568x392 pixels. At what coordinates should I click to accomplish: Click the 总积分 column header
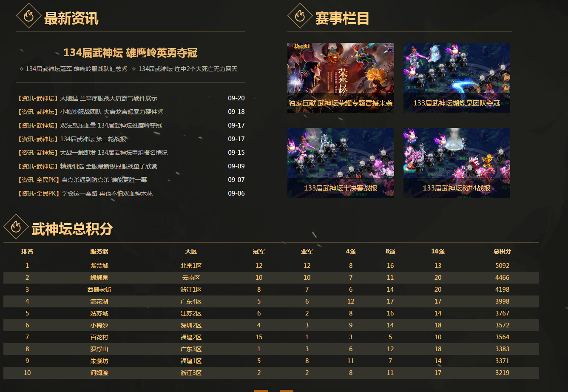pyautogui.click(x=502, y=251)
